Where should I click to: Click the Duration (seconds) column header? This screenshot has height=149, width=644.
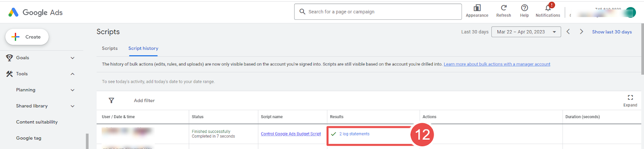(582, 117)
